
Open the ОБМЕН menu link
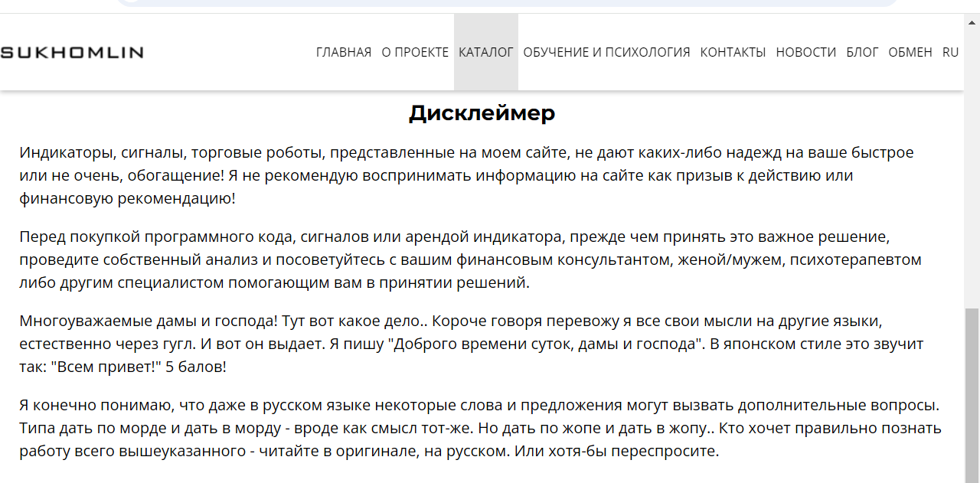[x=910, y=52]
